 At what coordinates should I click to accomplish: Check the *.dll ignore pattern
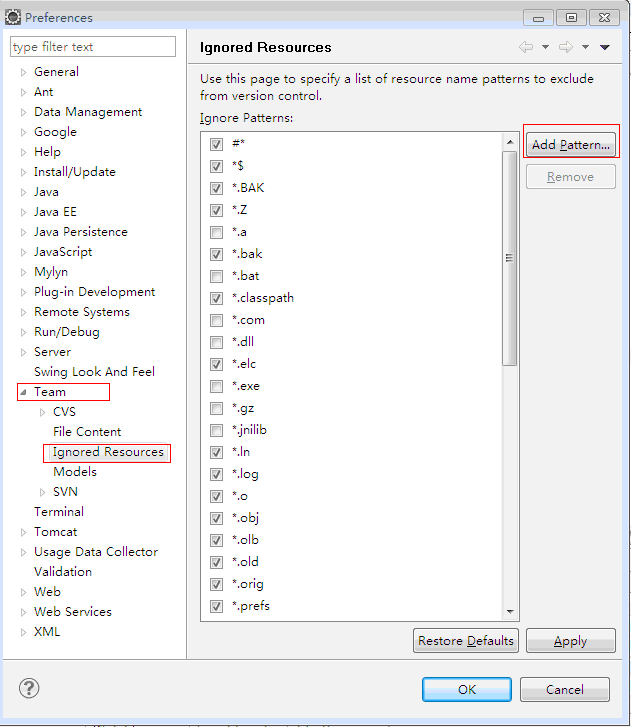[216, 342]
